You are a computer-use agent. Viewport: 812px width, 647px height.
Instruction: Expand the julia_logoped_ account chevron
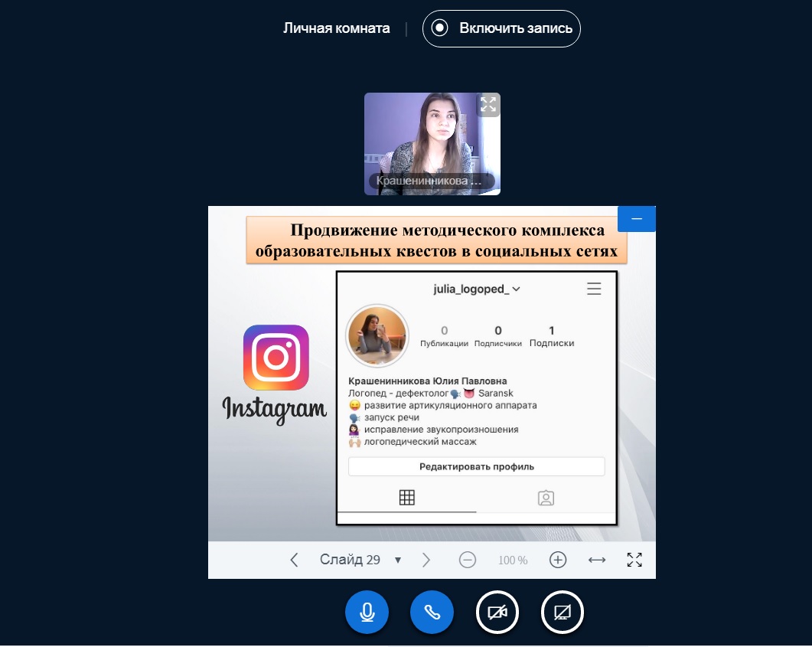517,289
